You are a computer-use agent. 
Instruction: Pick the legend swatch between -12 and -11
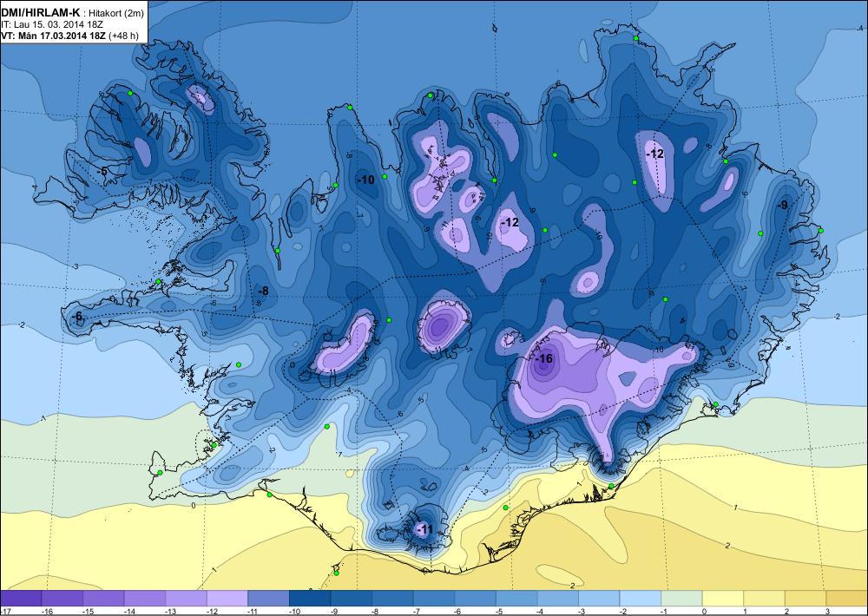point(227,599)
